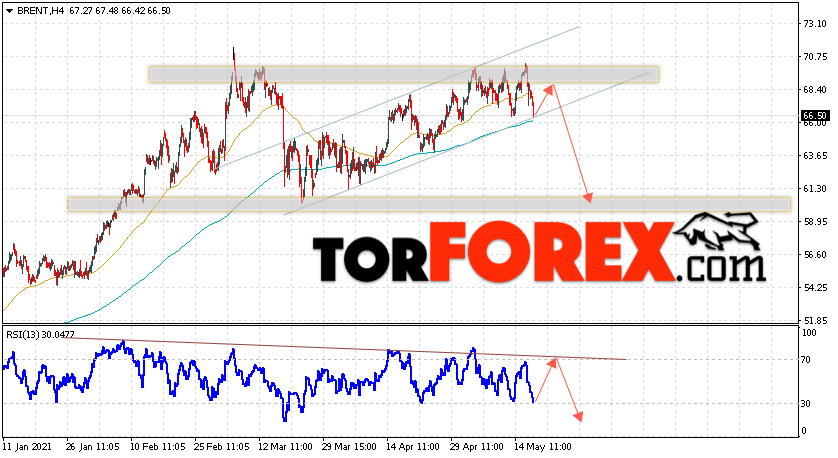Image resolution: width=838 pixels, height=458 pixels.
Task: Click the RSI 100 level label
Action: [810, 333]
